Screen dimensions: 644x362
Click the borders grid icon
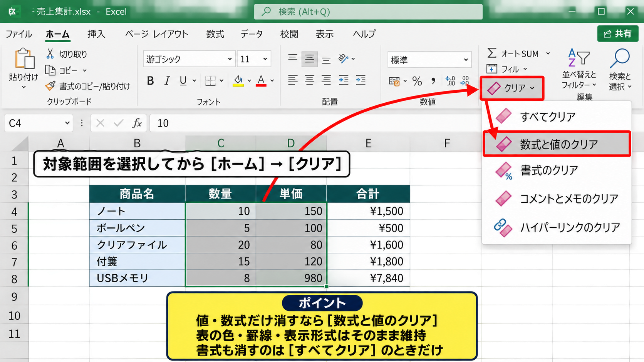pyautogui.click(x=210, y=81)
